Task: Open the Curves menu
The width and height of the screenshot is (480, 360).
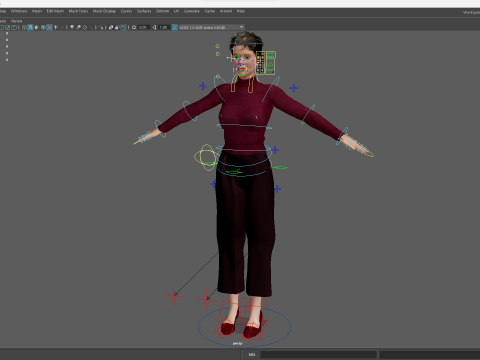Action: 126,11
